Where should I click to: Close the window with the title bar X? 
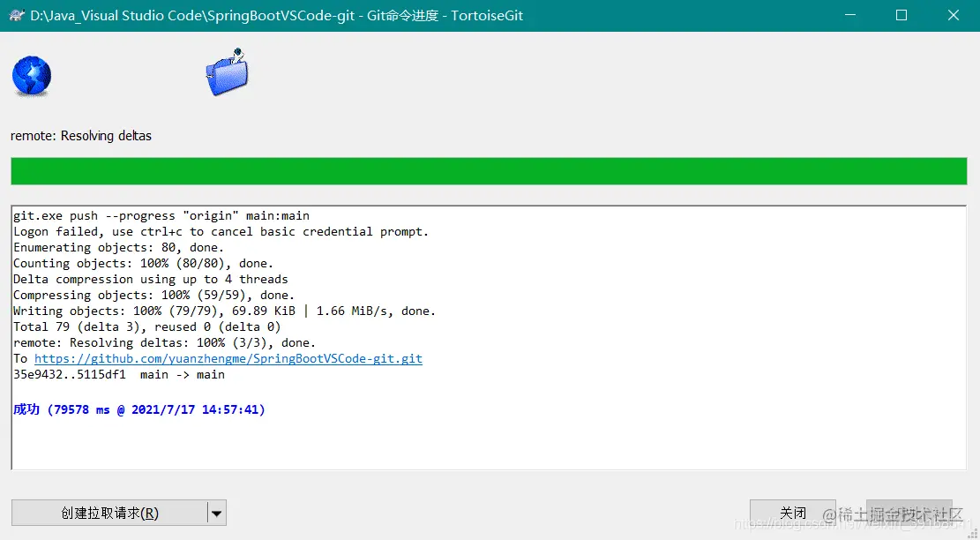[x=954, y=15]
